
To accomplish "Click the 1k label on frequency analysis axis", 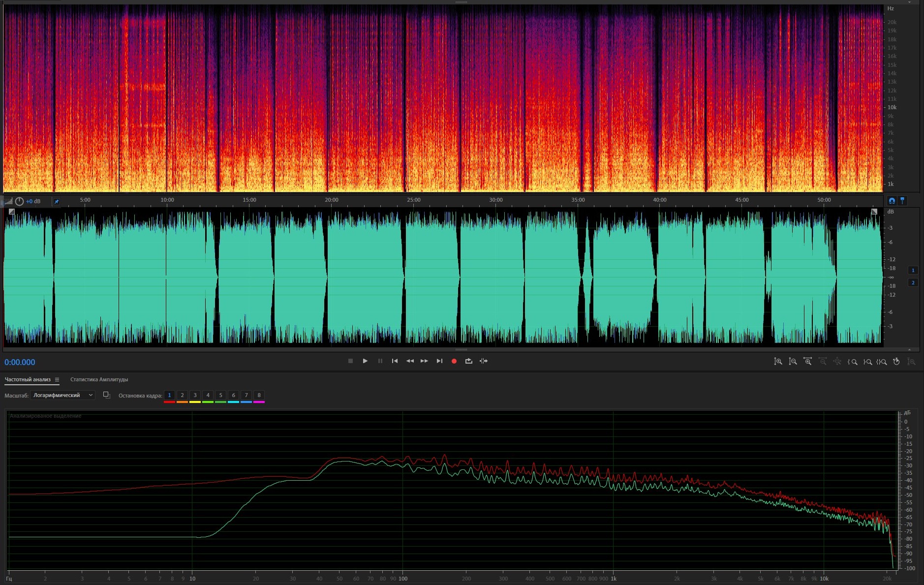I will click(x=614, y=579).
